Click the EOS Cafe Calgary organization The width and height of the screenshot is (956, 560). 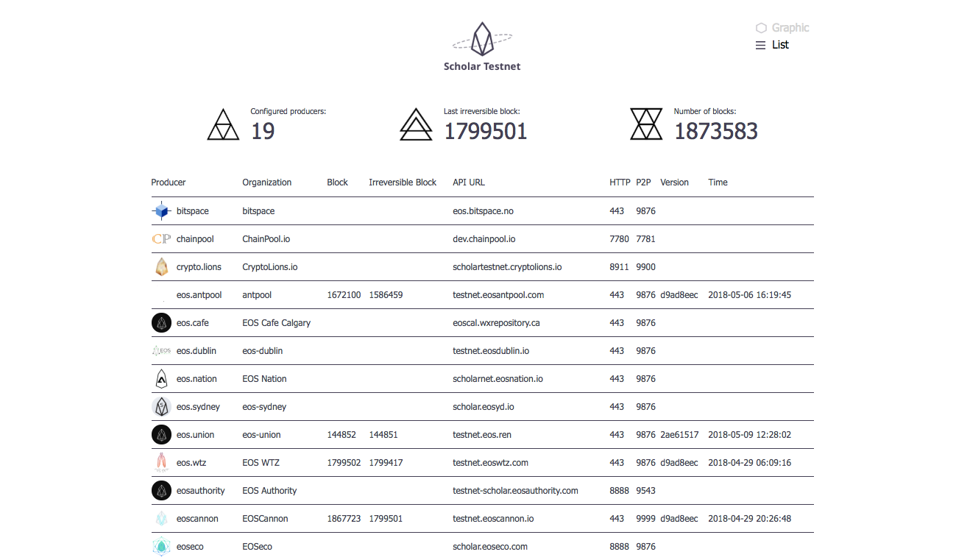coord(277,323)
